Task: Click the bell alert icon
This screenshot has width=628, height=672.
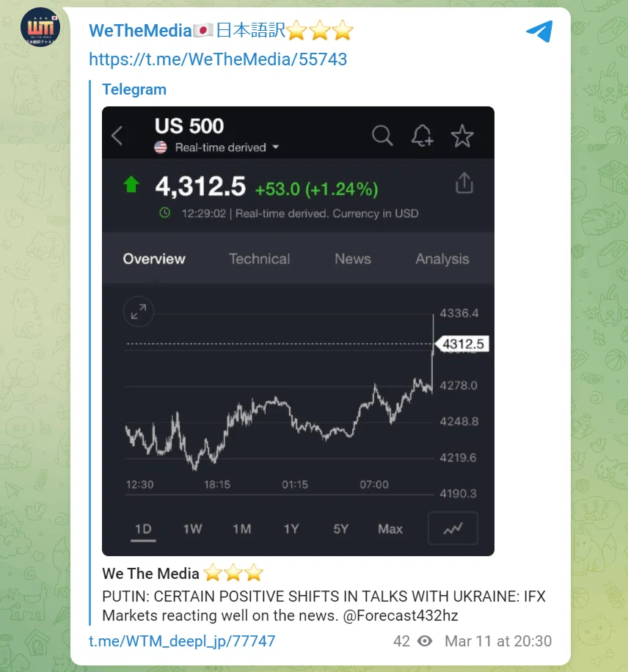Action: tap(423, 136)
